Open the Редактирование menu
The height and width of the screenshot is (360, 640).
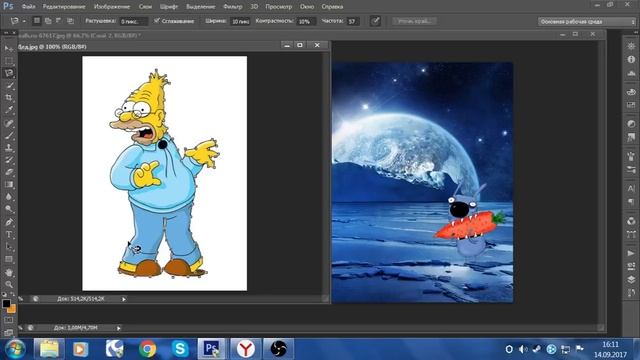pos(64,7)
